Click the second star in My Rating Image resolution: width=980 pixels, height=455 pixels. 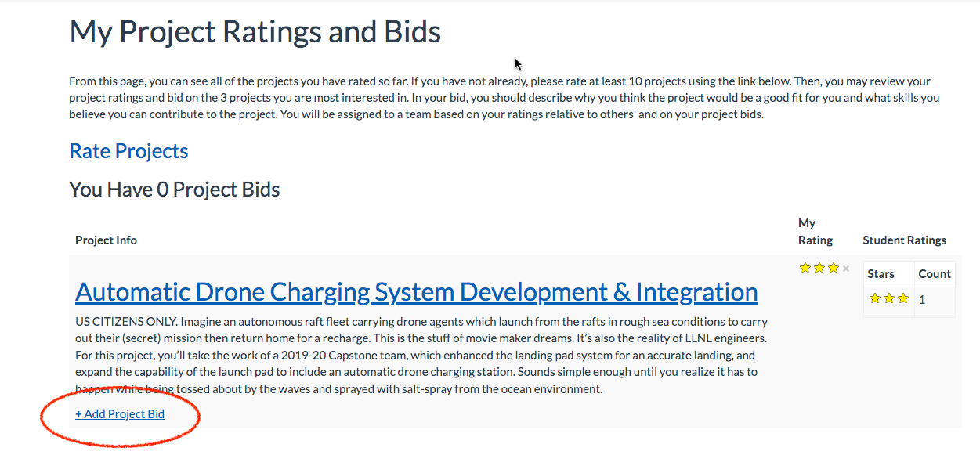[819, 269]
